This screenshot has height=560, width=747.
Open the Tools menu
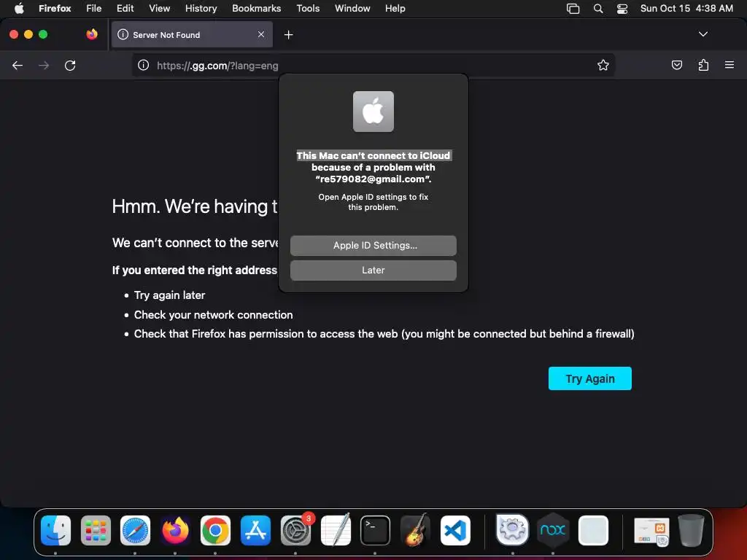click(x=309, y=9)
